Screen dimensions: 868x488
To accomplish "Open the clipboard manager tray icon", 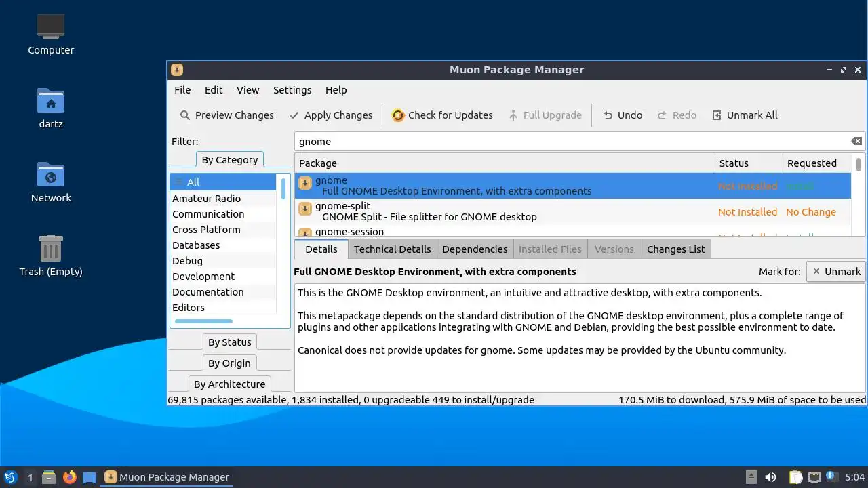I will coord(795,477).
